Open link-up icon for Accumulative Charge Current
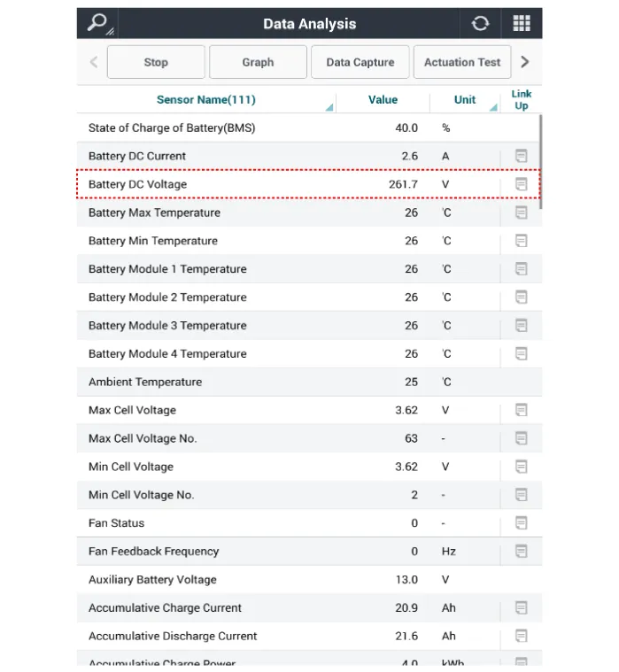This screenshot has width=619, height=672. click(522, 608)
